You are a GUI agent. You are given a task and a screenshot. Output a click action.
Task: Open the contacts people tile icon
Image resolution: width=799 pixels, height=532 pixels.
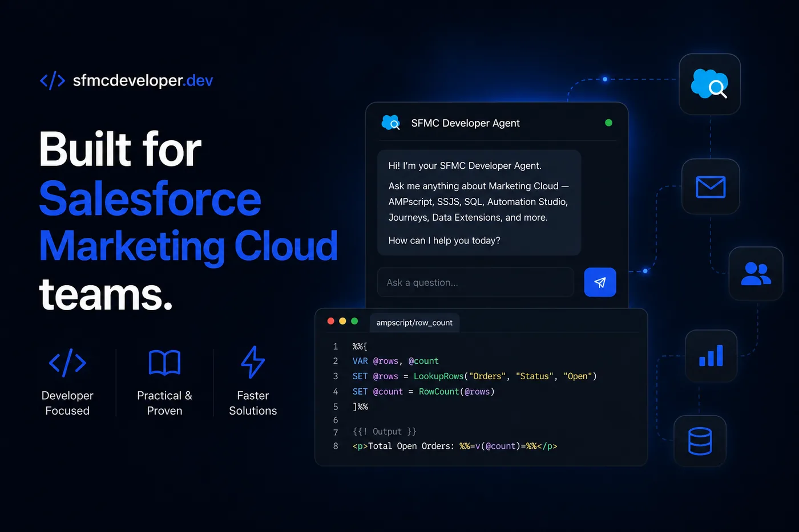756,274
